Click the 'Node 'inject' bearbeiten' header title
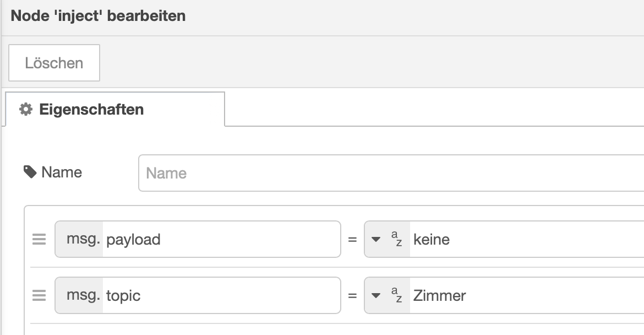Image resolution: width=644 pixels, height=335 pixels. [x=99, y=16]
